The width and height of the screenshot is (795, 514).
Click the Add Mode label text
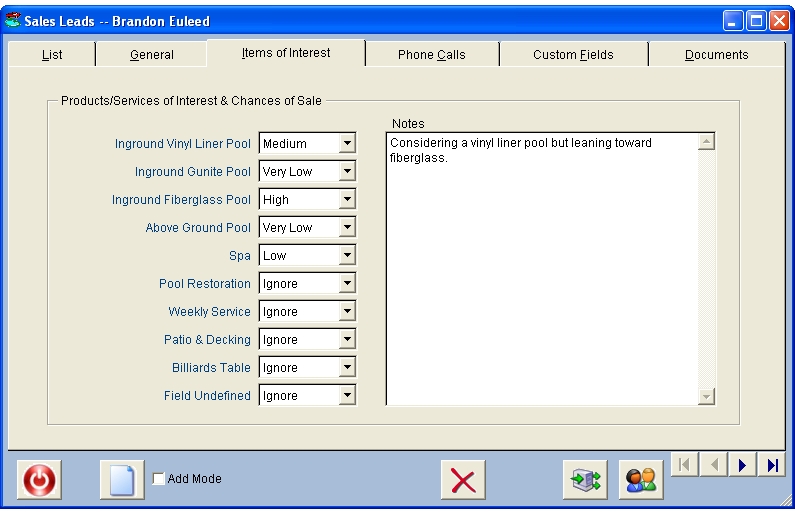click(x=195, y=479)
